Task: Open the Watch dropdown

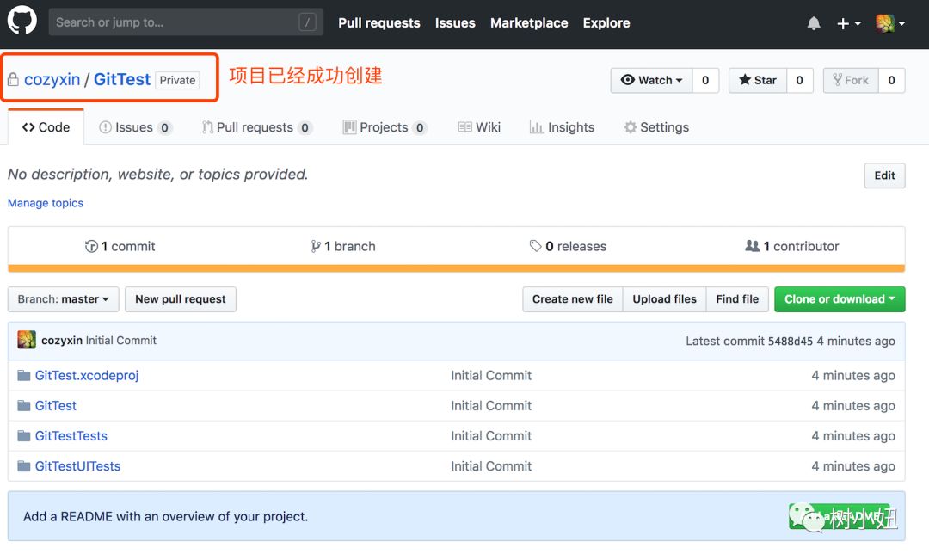Action: pos(651,80)
